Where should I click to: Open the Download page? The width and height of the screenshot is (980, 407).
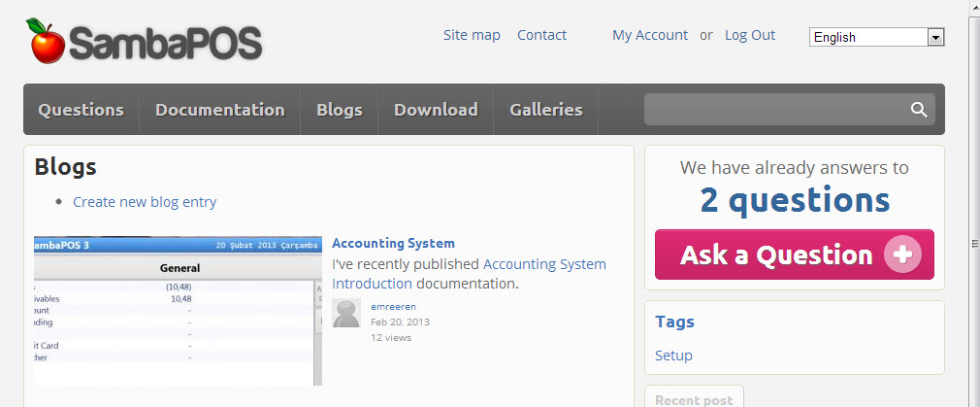[x=436, y=110]
